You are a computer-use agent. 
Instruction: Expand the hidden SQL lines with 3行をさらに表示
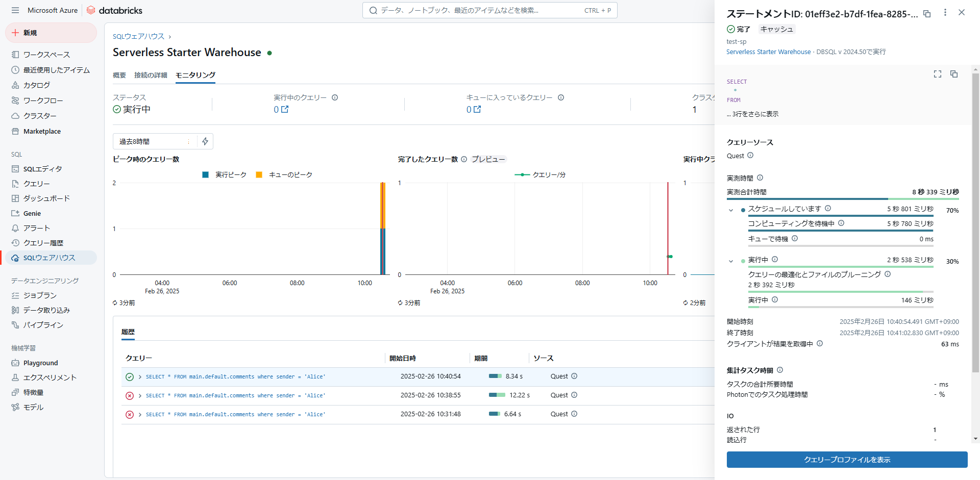752,114
